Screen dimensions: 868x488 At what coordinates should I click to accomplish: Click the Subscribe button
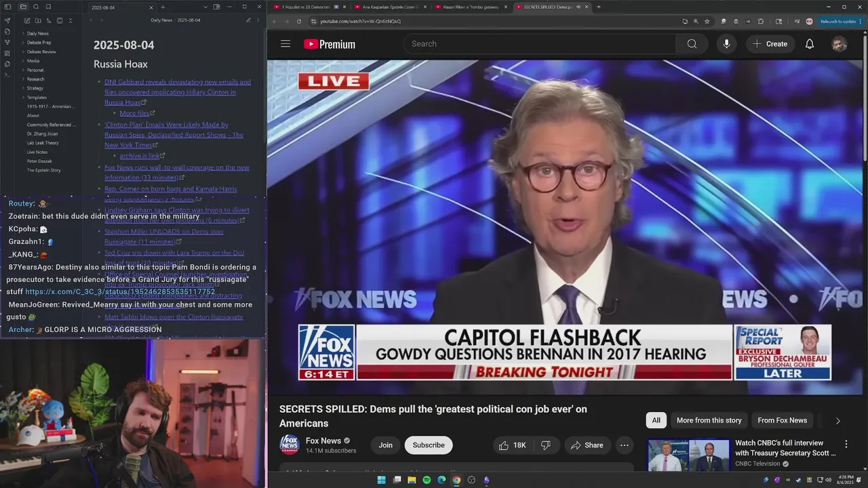coord(429,445)
